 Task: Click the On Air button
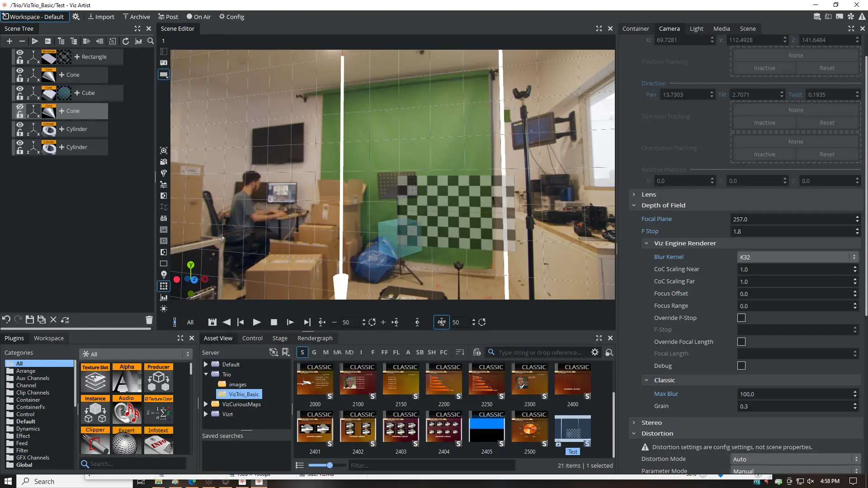point(198,17)
